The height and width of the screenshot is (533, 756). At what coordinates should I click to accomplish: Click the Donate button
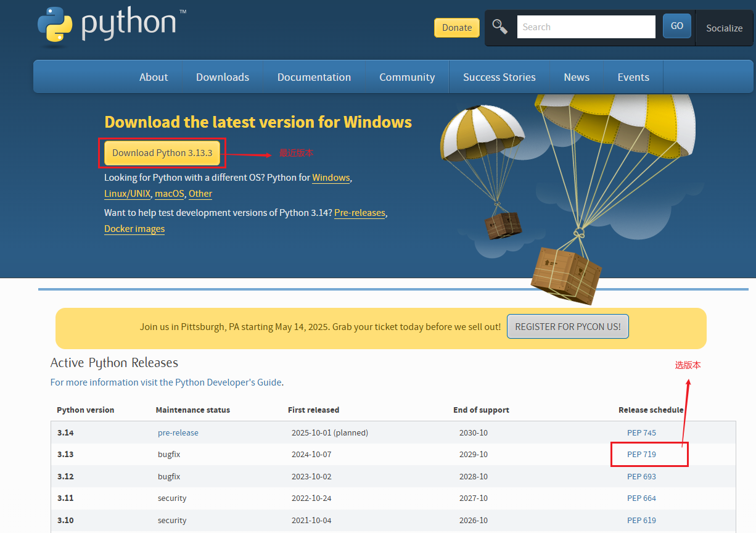456,28
